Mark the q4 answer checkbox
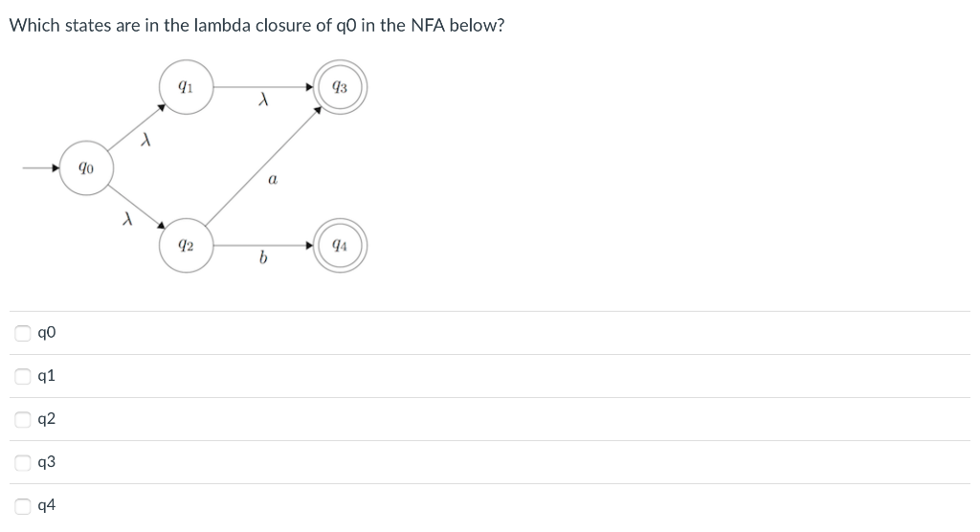The image size is (980, 532). click(23, 505)
